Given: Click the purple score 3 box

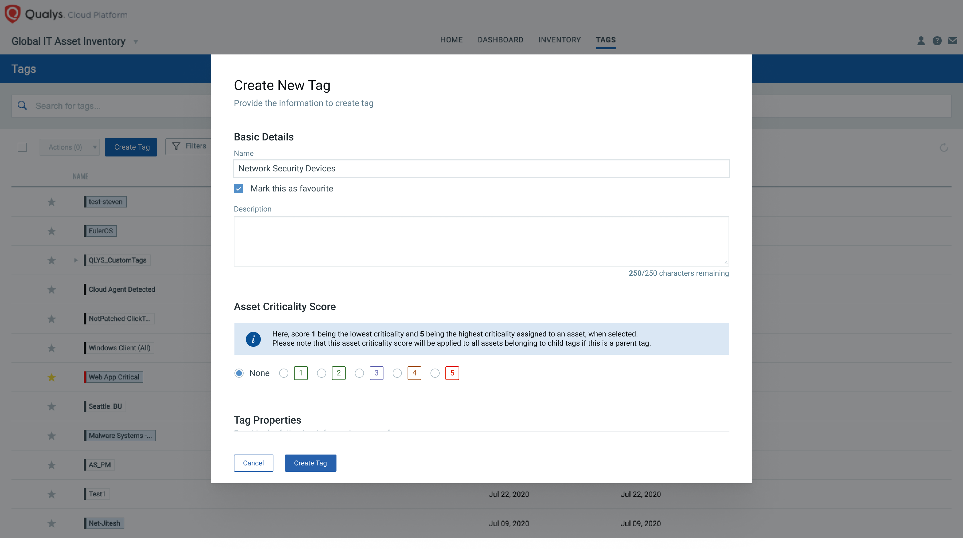Looking at the screenshot, I should [x=376, y=373].
